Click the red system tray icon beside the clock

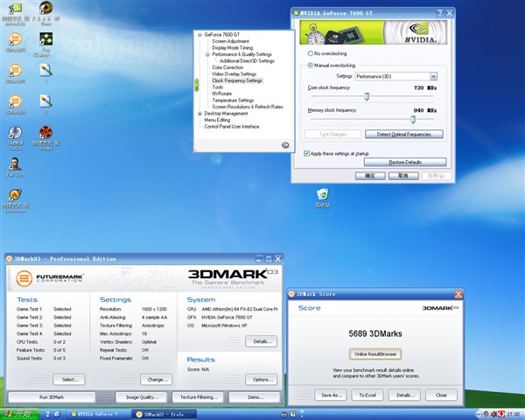pyautogui.click(x=501, y=414)
